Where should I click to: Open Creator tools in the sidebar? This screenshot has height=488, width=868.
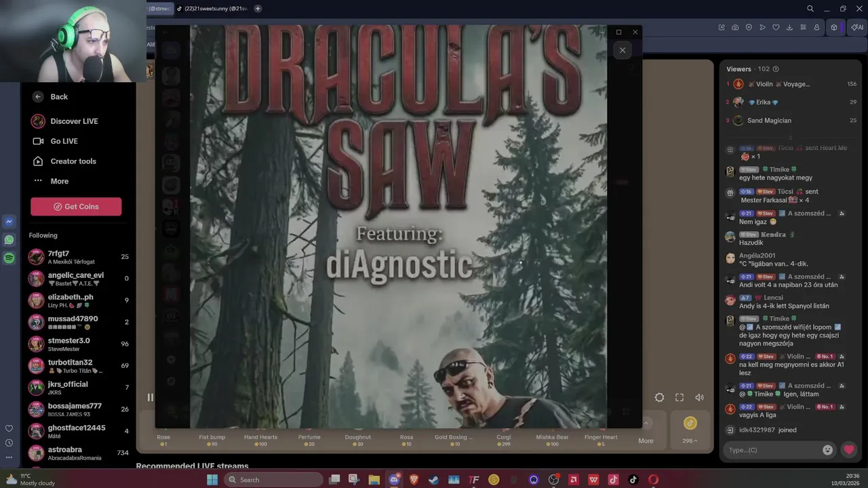point(64,161)
